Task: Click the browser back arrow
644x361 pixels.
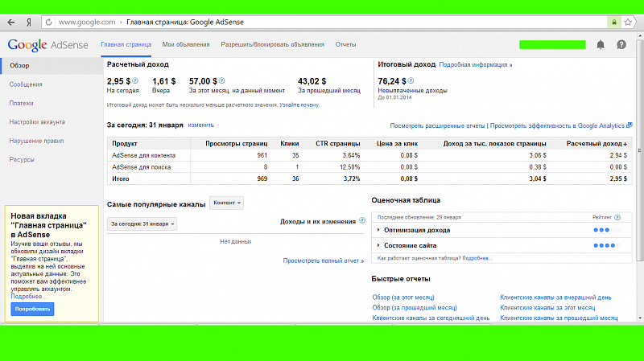Action: click(11, 23)
